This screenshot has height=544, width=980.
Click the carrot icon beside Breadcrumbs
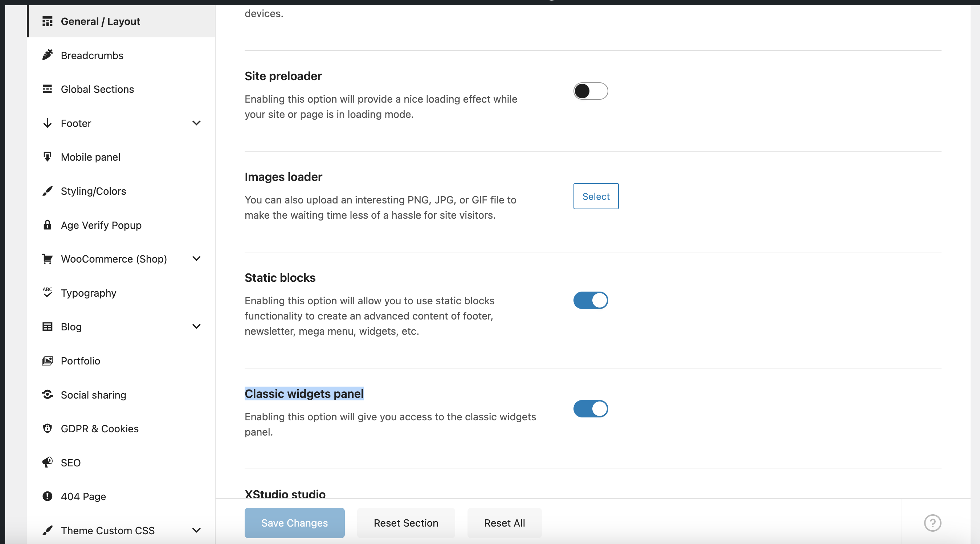(47, 55)
